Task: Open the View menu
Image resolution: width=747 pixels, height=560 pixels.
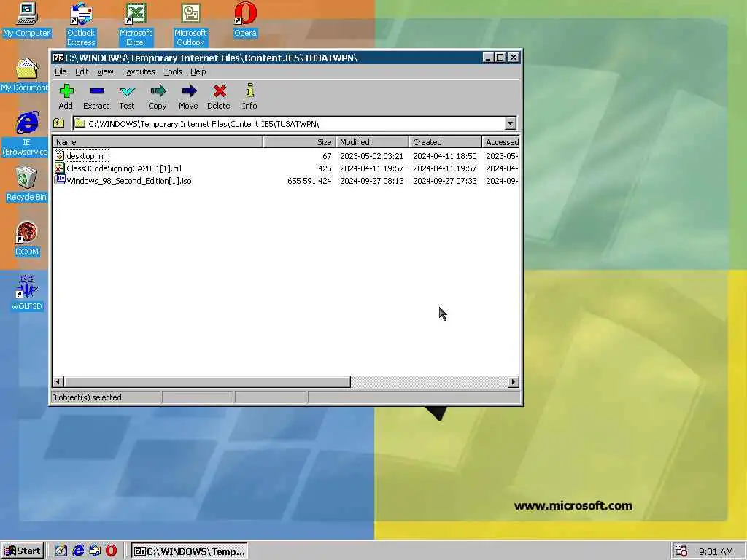Action: [x=105, y=71]
